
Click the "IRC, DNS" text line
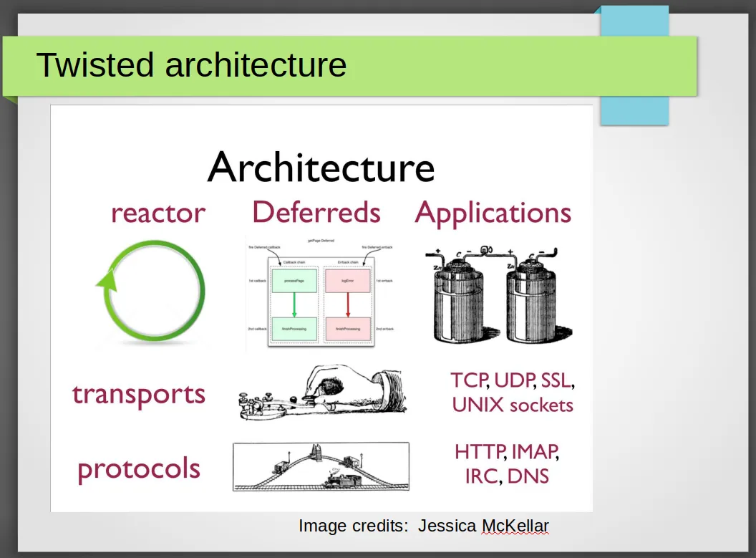pos(507,476)
